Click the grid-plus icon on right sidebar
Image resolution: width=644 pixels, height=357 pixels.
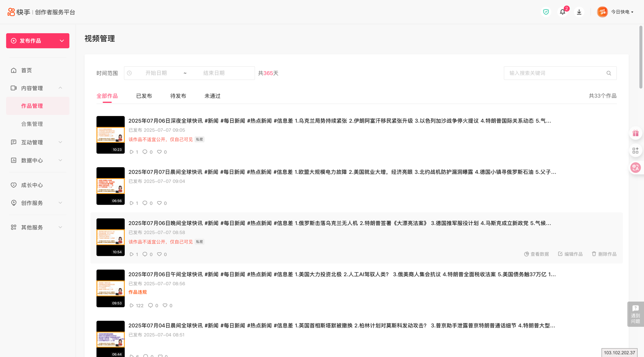click(x=635, y=151)
